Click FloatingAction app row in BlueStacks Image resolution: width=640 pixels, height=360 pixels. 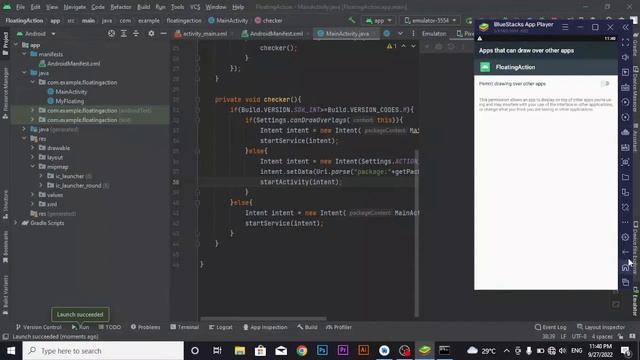pos(546,67)
